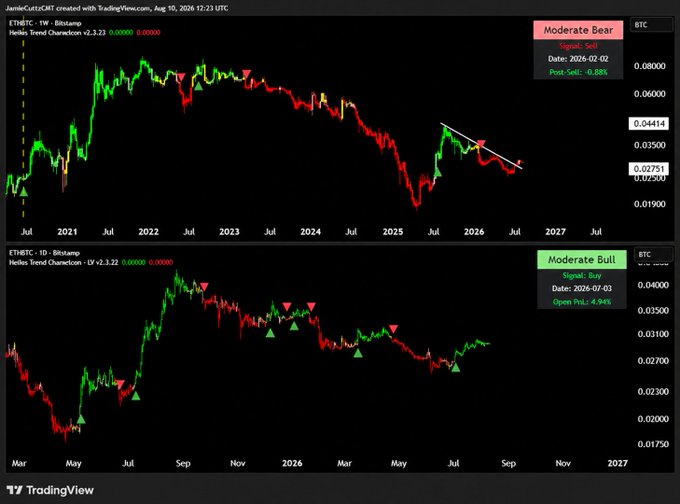Open BTC currency selector on weekly chart

click(651, 25)
